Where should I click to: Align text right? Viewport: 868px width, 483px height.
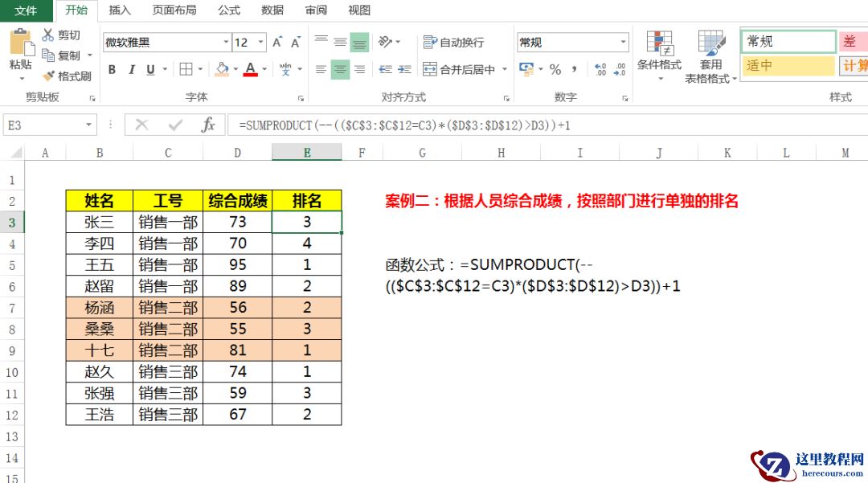click(x=360, y=69)
